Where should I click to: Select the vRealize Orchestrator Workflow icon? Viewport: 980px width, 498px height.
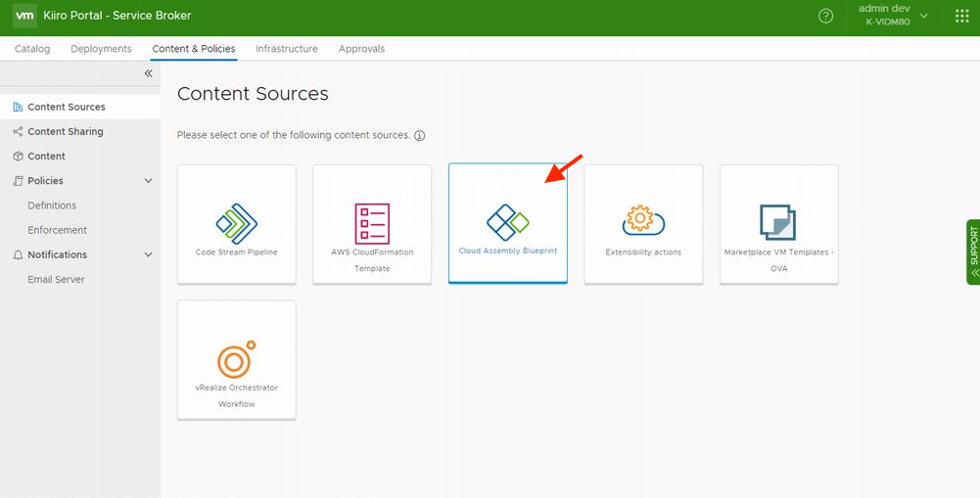click(x=236, y=359)
